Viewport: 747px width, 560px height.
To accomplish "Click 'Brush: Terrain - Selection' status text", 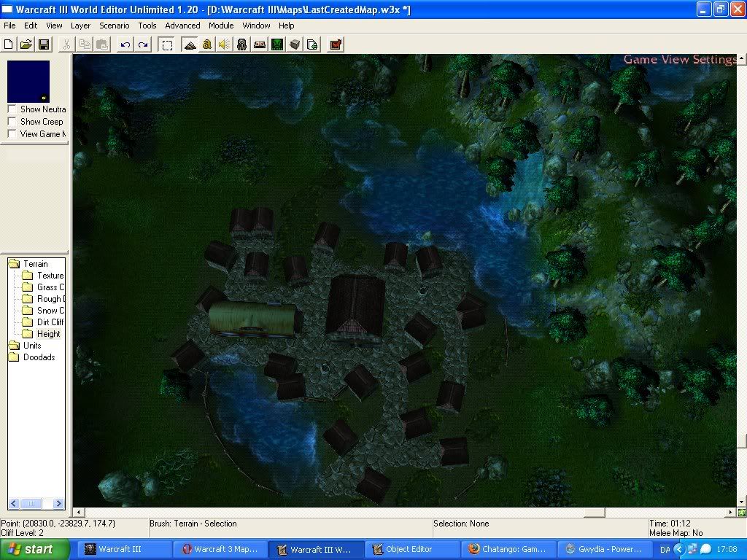I will [x=193, y=524].
